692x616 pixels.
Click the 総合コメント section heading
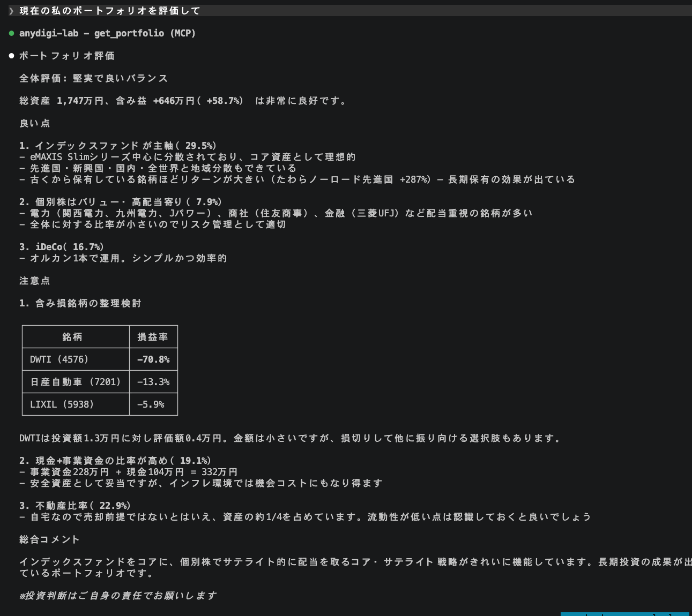[49, 539]
